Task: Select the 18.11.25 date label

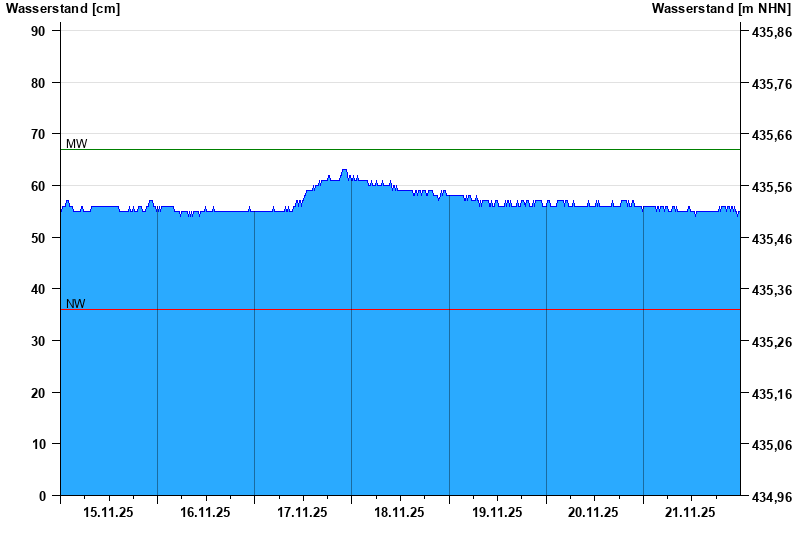Action: pos(399,512)
